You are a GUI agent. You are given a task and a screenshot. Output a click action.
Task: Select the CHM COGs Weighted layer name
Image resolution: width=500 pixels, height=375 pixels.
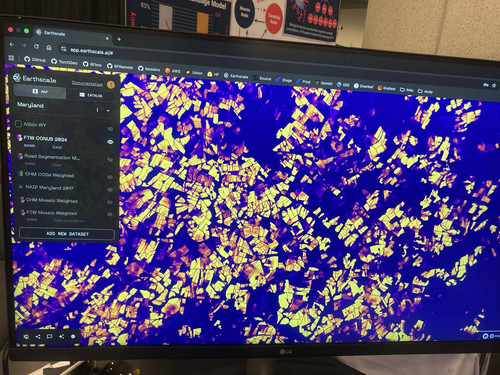(50, 175)
